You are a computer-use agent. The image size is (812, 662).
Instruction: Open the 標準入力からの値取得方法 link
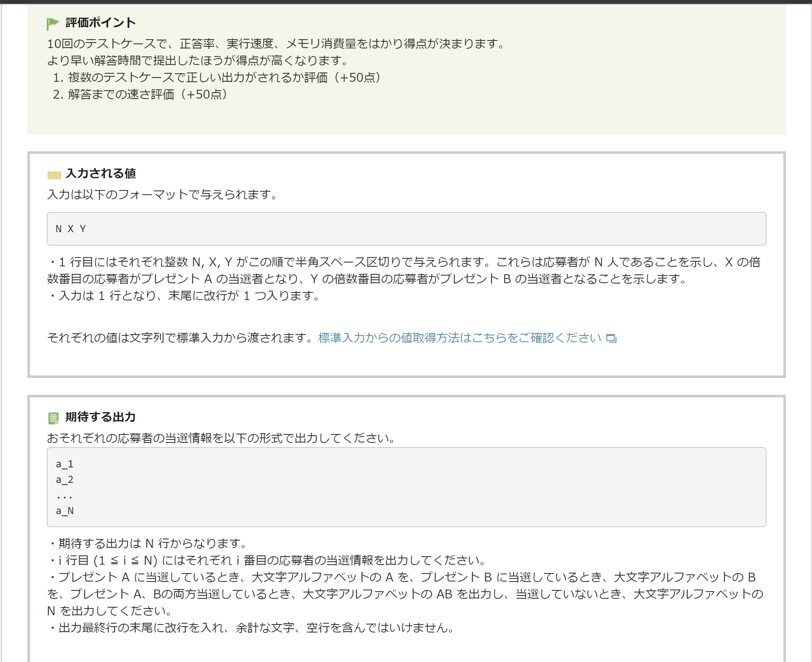[459, 338]
